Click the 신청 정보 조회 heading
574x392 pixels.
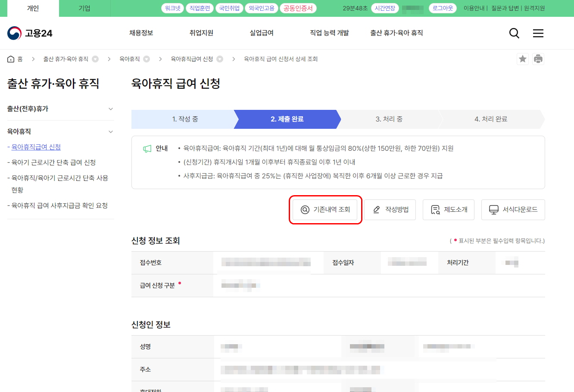pos(156,241)
